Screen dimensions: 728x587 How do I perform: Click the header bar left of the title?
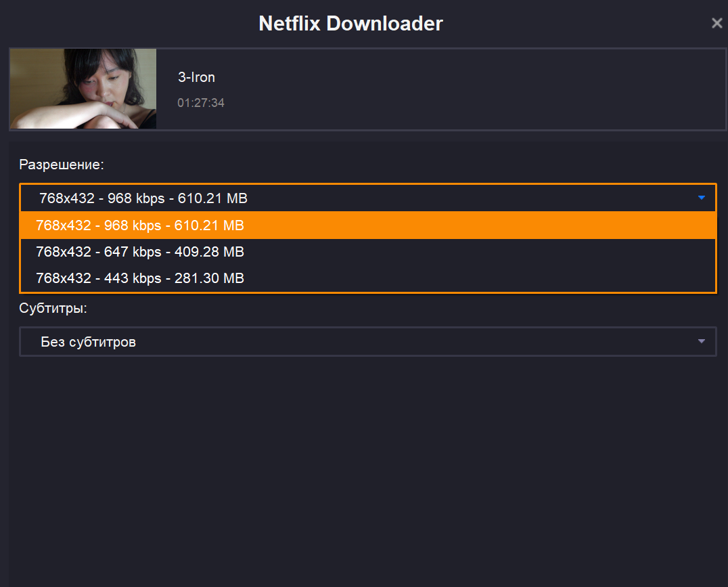[x=122, y=24]
